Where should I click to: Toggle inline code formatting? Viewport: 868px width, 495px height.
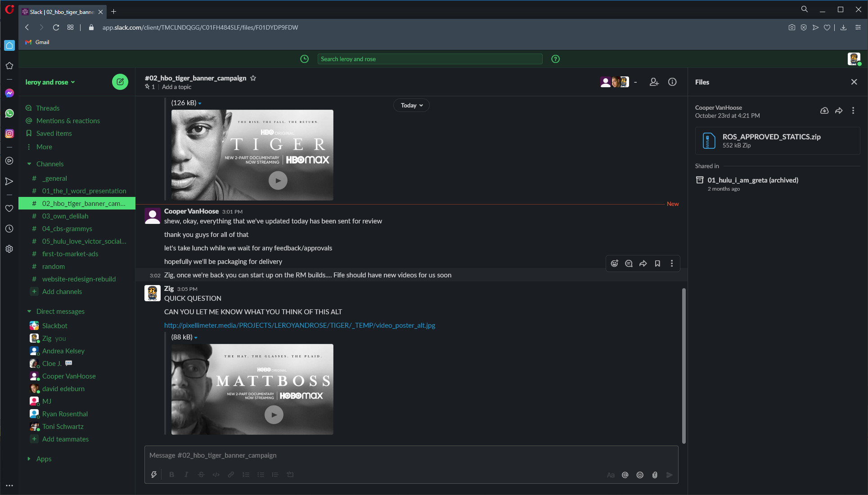(216, 475)
